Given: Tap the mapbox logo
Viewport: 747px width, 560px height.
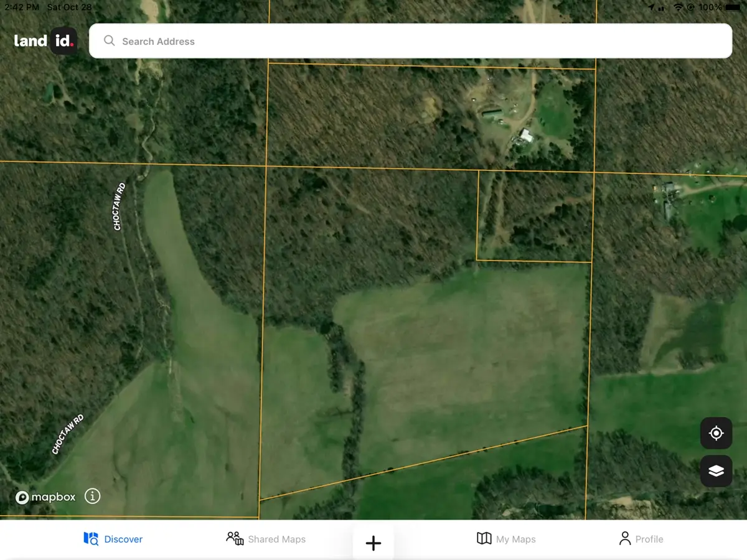Looking at the screenshot, I should pos(45,497).
